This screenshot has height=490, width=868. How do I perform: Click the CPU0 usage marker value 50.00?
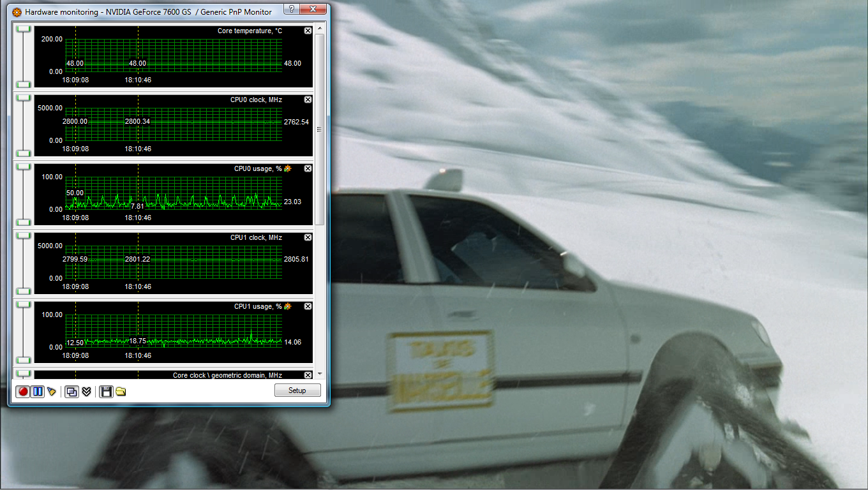[x=75, y=193]
